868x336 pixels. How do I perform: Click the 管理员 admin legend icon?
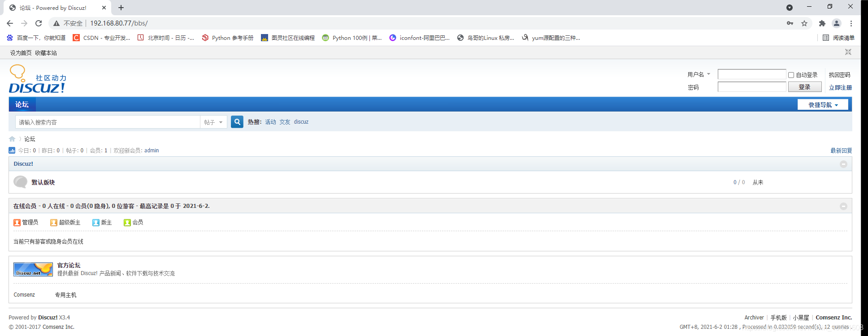(x=17, y=223)
